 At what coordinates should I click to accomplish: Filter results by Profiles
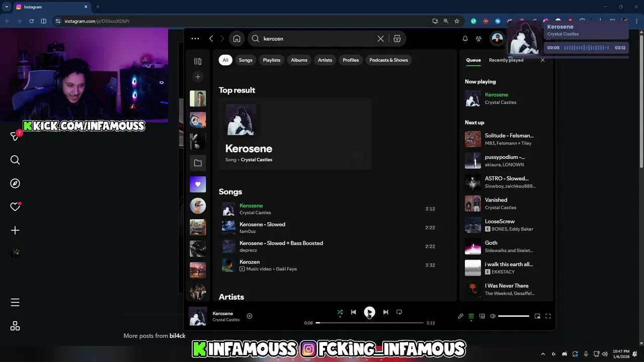(x=351, y=60)
